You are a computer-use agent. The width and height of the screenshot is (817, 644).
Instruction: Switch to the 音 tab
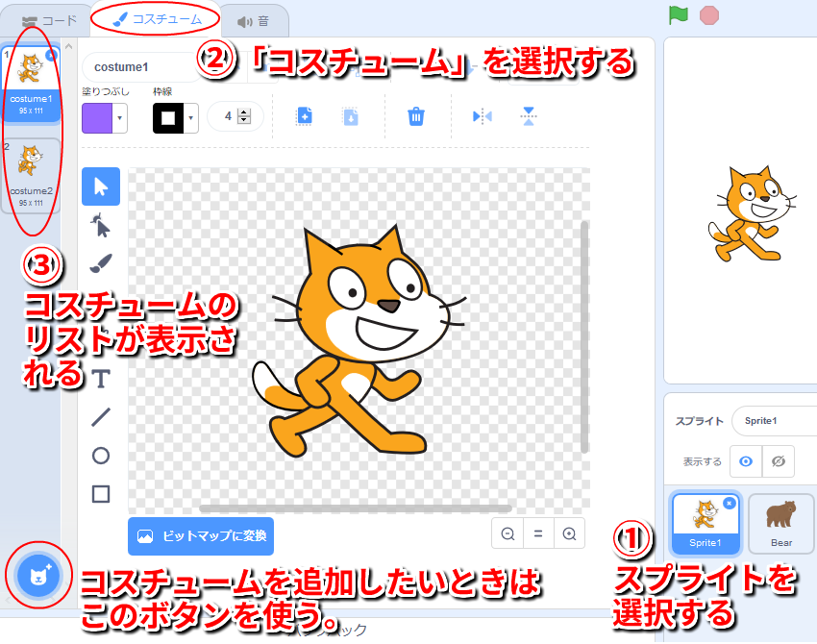coord(254,21)
